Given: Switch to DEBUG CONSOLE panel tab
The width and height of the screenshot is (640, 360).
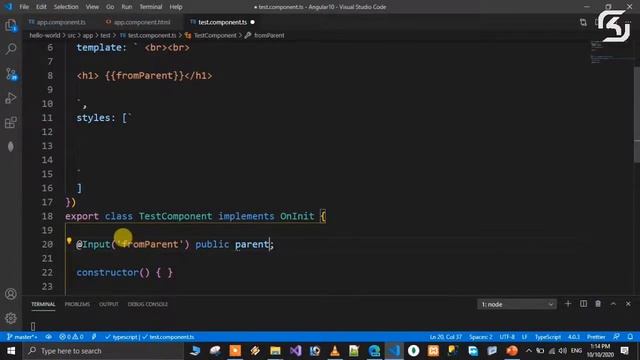Looking at the screenshot, I should [148, 304].
